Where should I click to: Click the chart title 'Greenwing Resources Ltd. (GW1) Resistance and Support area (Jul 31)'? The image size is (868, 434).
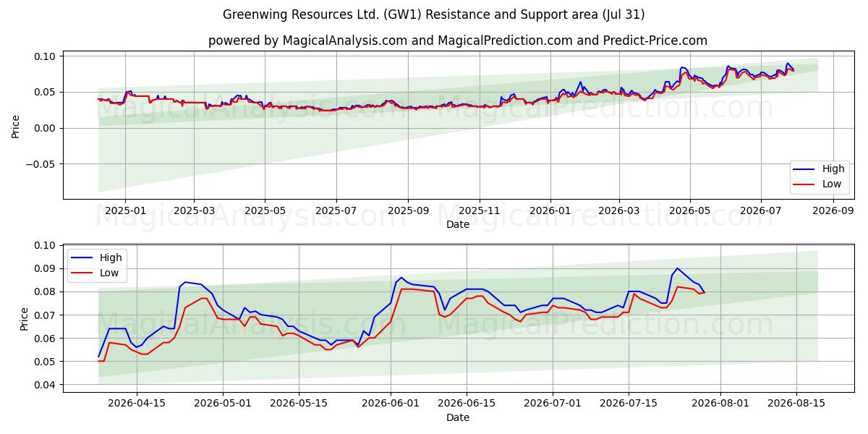coord(434,14)
